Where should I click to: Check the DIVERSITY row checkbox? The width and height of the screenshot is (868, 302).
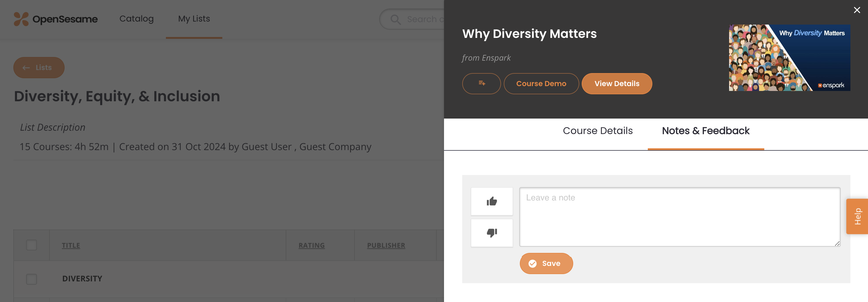pos(32,279)
